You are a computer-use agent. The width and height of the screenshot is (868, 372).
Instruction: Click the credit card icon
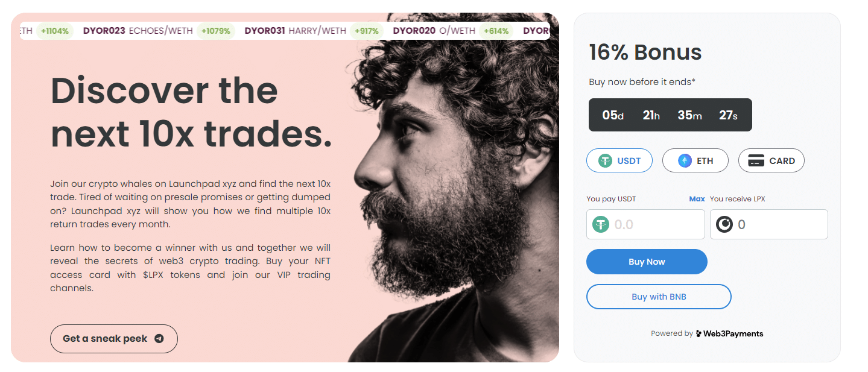pos(756,161)
